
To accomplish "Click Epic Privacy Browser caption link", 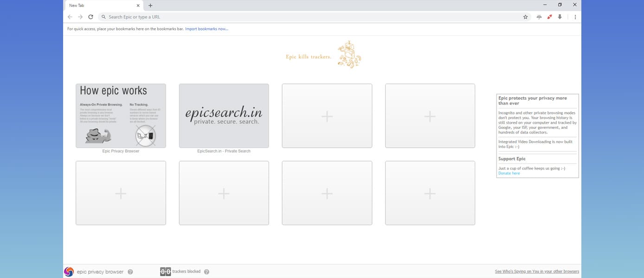I will tap(121, 151).
